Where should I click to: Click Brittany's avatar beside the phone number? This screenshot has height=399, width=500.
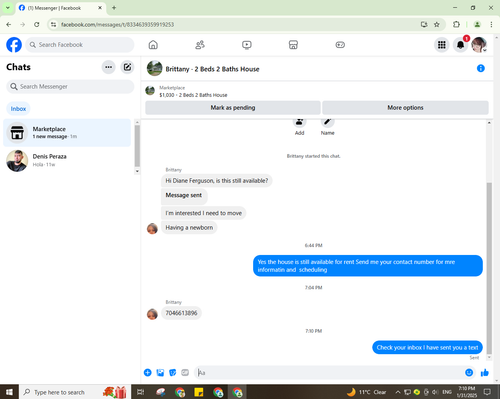pyautogui.click(x=152, y=314)
